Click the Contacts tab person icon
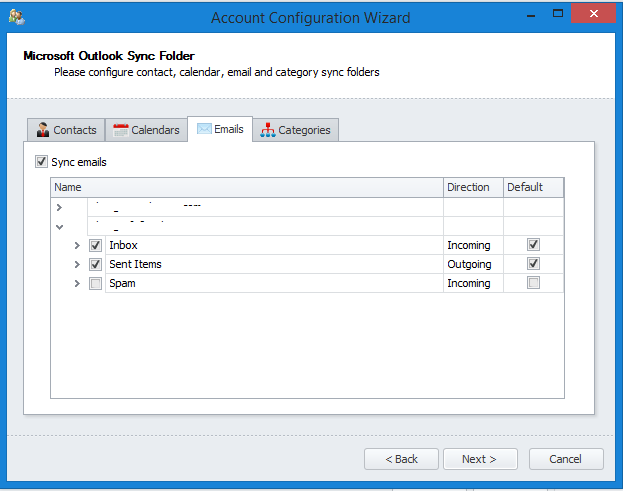The image size is (623, 491). pyautogui.click(x=43, y=130)
